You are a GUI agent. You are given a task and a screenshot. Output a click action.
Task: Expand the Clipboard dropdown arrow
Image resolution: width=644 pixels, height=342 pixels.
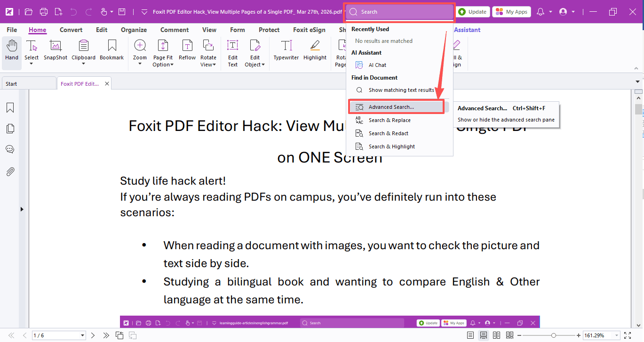click(x=83, y=65)
